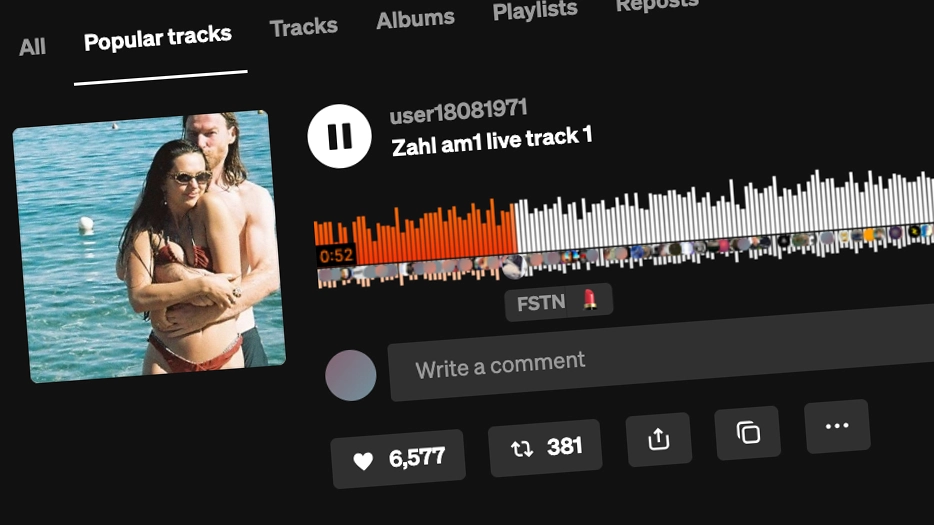Repost the track with 381 reposts
The height and width of the screenshot is (525, 934).
tap(545, 448)
